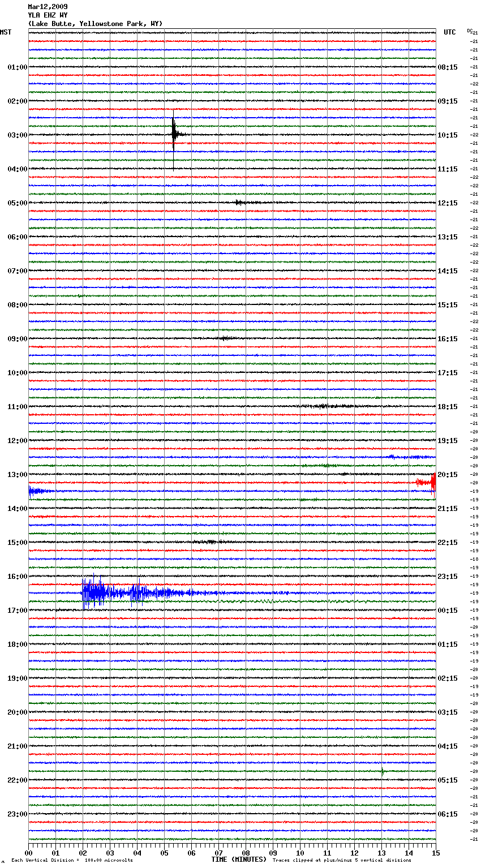Click minute 02 on the bottom axis

(x=83, y=853)
